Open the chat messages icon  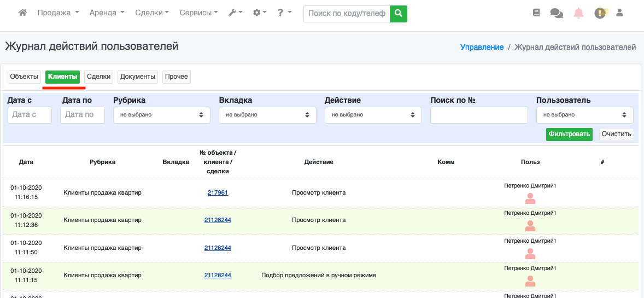(x=557, y=13)
